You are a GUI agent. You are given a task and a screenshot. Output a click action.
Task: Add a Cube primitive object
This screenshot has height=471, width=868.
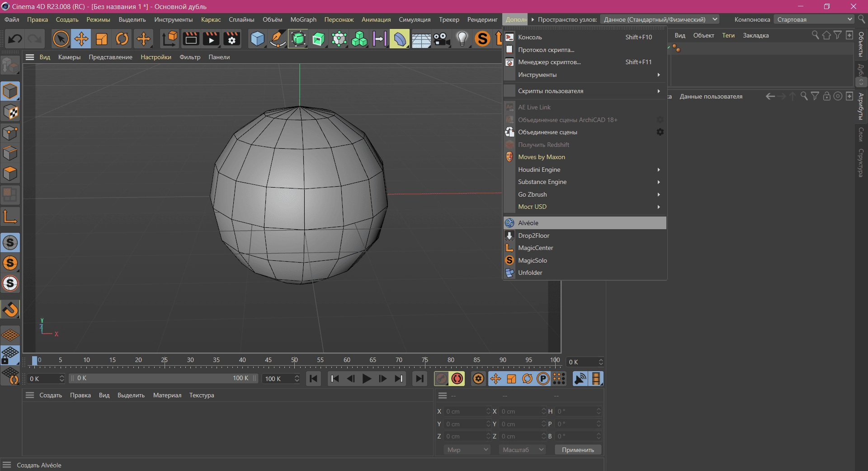pyautogui.click(x=257, y=39)
